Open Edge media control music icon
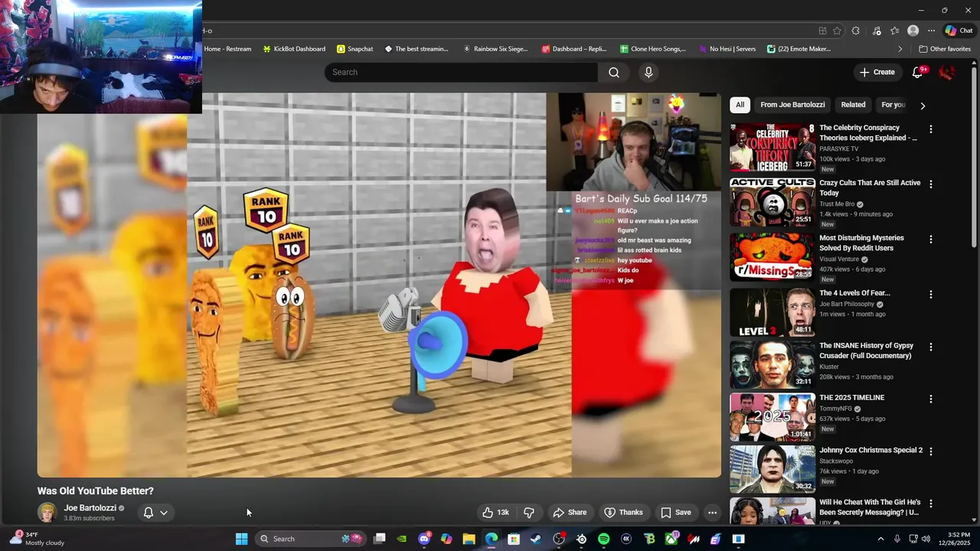The width and height of the screenshot is (980, 551). pos(877,31)
